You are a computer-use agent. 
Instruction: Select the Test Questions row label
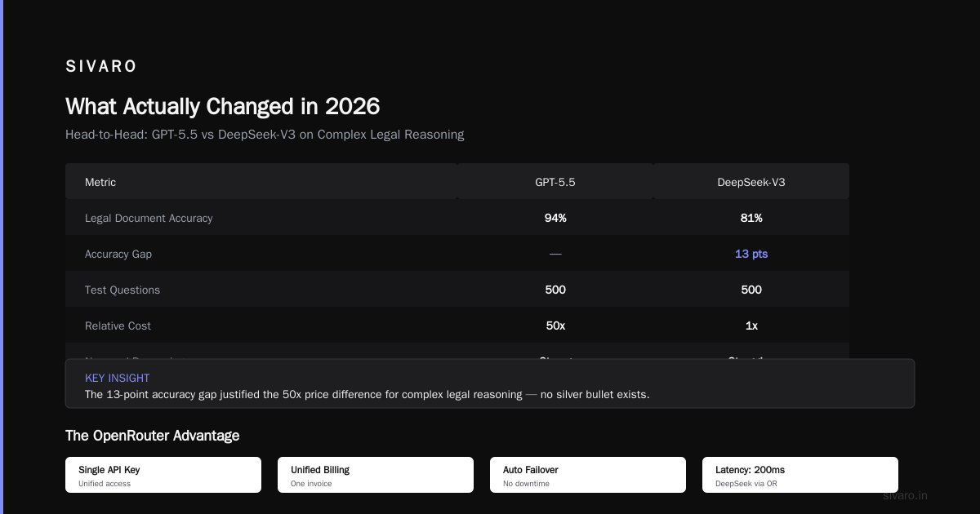[x=122, y=290]
